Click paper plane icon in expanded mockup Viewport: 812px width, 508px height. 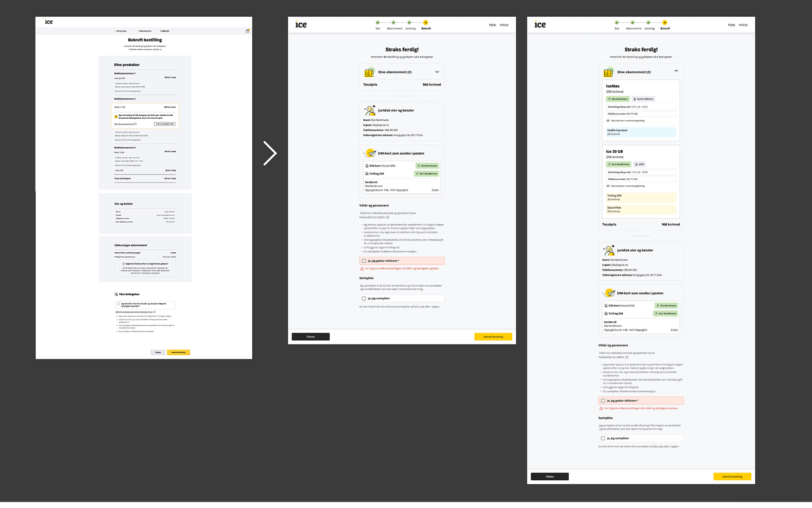[x=609, y=293]
